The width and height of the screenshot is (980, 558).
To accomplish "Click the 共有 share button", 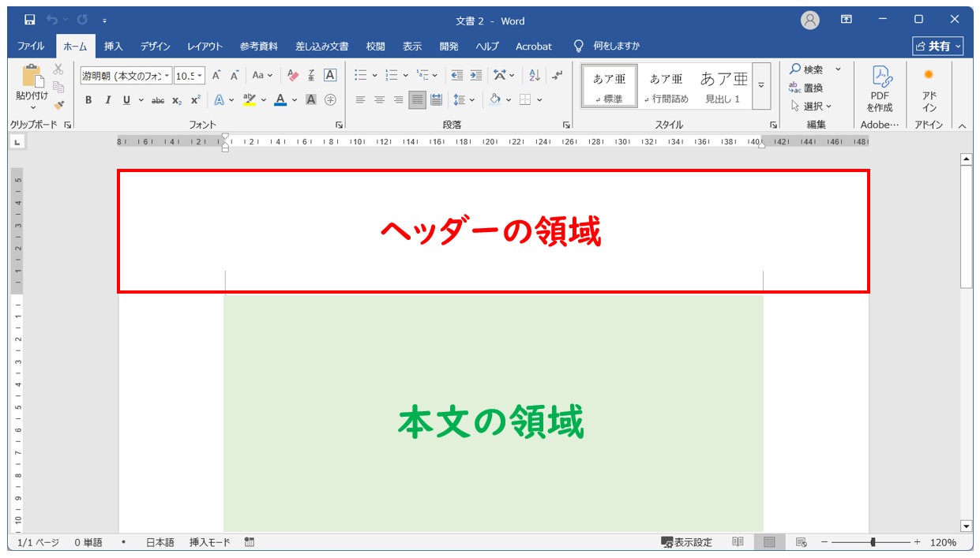I will pyautogui.click(x=938, y=47).
